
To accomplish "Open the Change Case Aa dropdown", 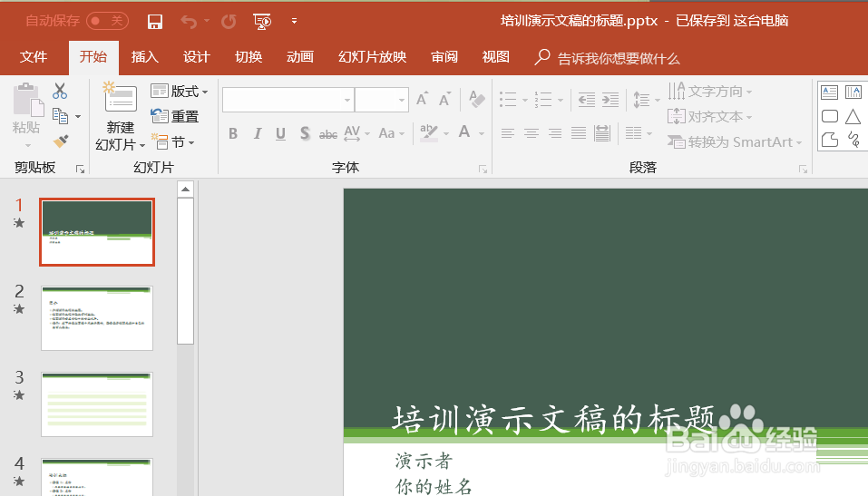I will pos(392,133).
